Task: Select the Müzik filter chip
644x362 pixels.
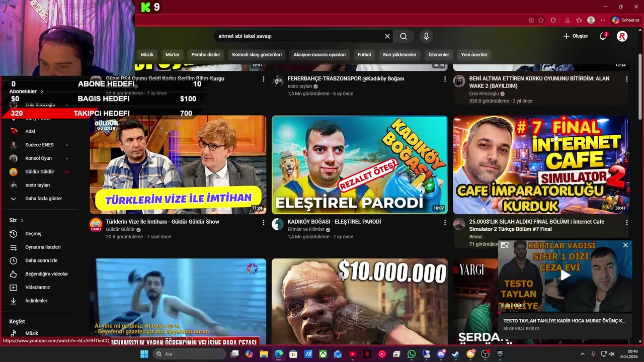Action: coord(147,55)
